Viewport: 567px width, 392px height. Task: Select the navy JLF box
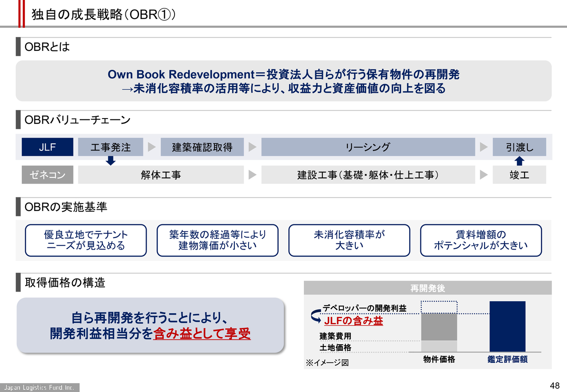click(47, 147)
